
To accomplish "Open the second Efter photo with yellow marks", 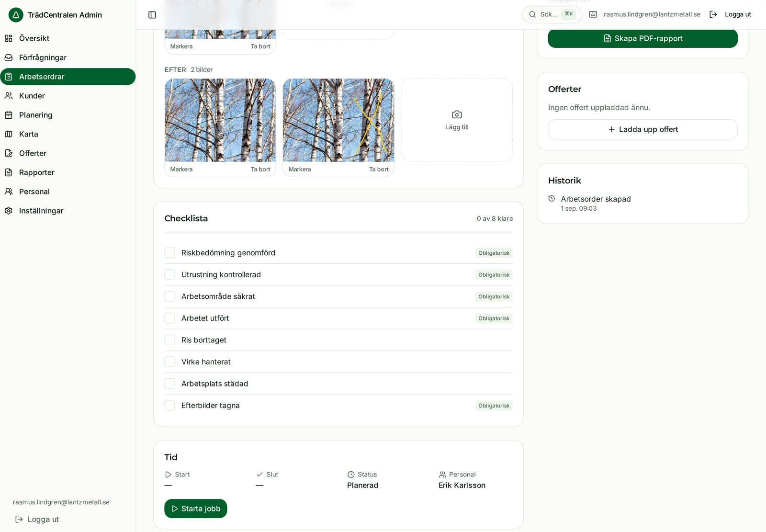I will pyautogui.click(x=338, y=120).
